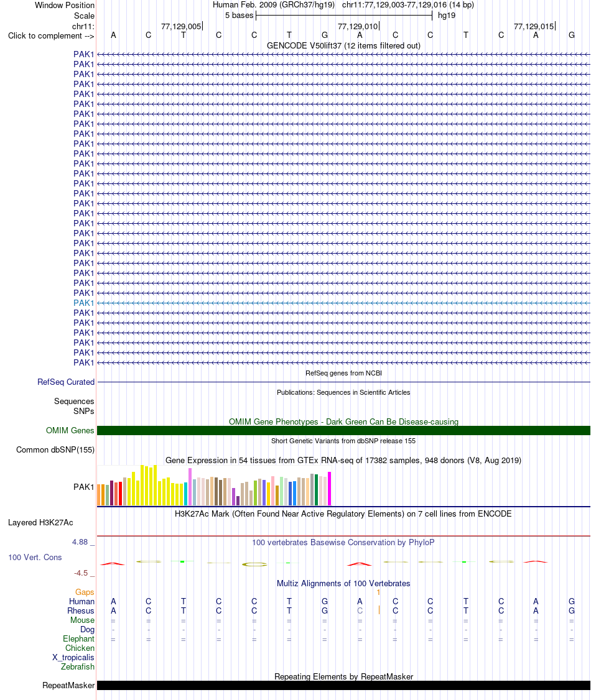The width and height of the screenshot is (591, 700).
Task: Click the 100 Vert. Cons label
Action: [x=35, y=557]
